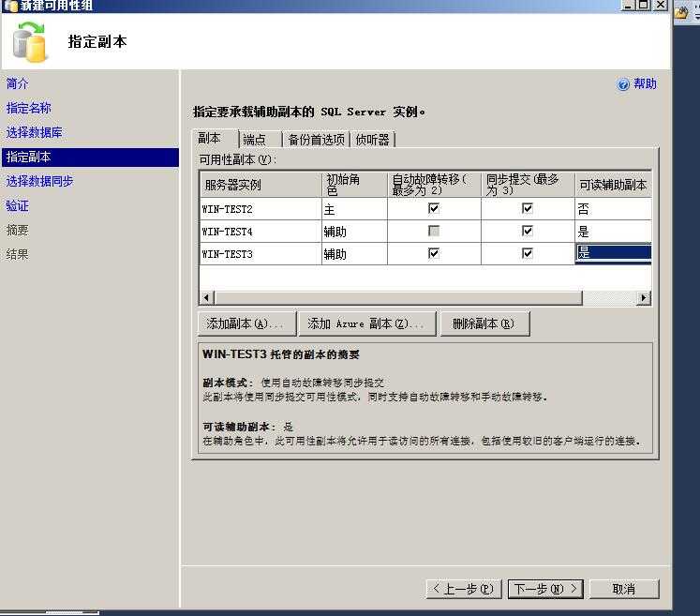
Task: Click the title bar window icon
Action: click(9, 6)
